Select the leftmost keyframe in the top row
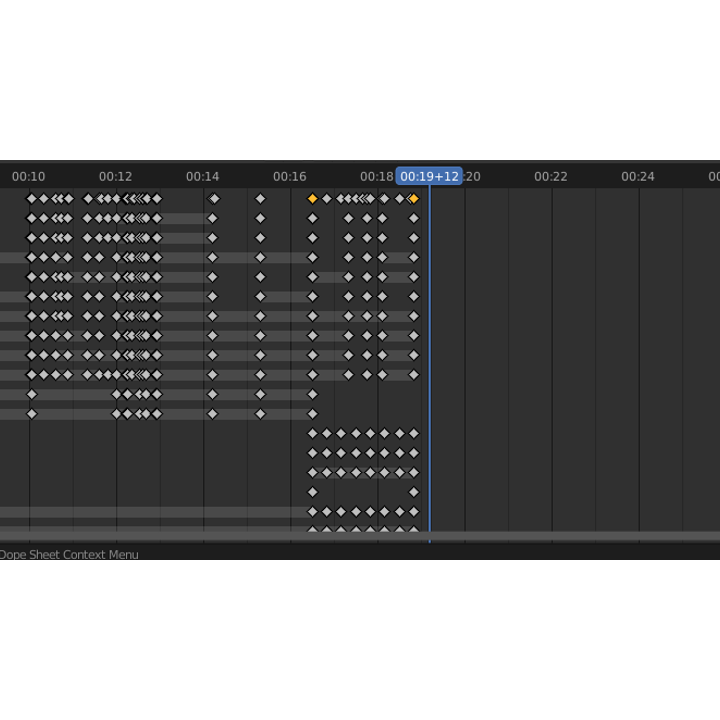Image resolution: width=720 pixels, height=720 pixels. pos(32,199)
